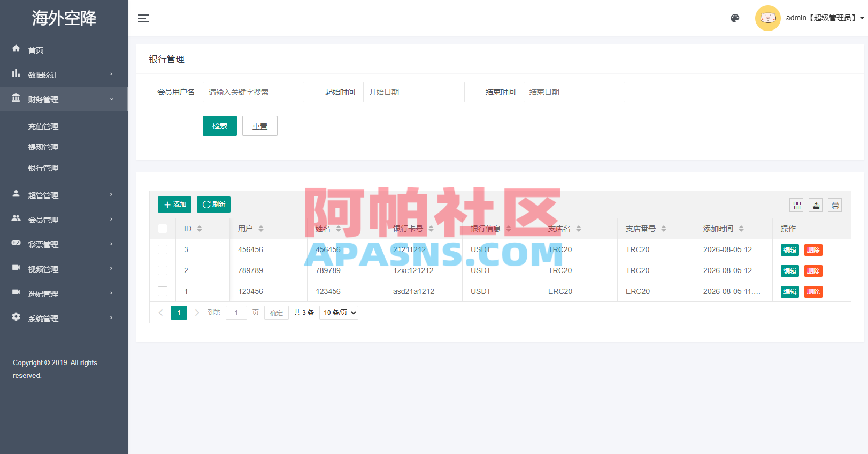Click the member management group icon

16,218
